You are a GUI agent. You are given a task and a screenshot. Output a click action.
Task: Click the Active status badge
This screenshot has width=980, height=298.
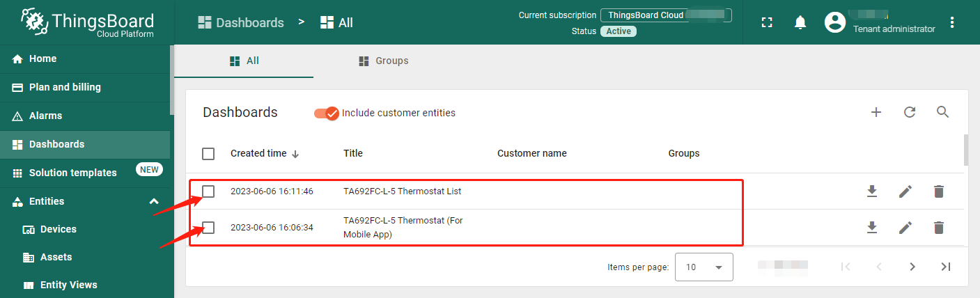619,31
